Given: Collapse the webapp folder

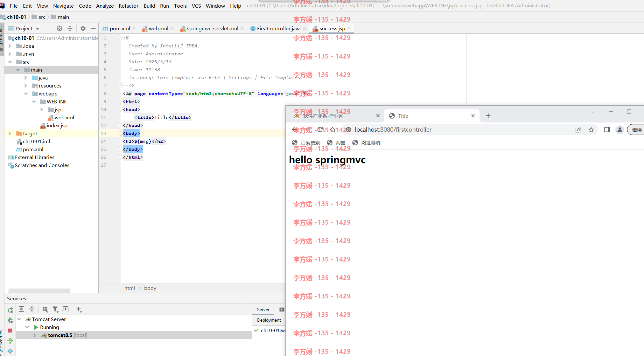Looking at the screenshot, I should click(x=26, y=94).
